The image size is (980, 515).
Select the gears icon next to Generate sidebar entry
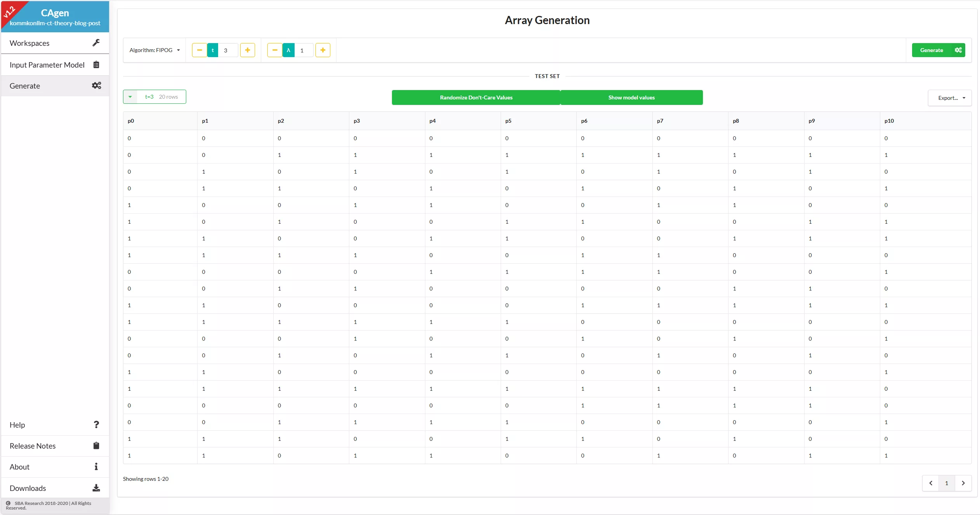click(x=96, y=85)
